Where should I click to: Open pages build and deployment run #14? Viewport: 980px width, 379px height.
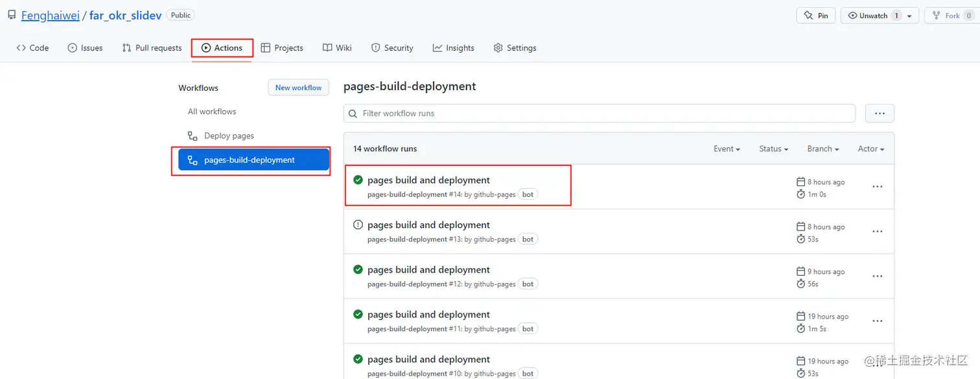pyautogui.click(x=428, y=180)
